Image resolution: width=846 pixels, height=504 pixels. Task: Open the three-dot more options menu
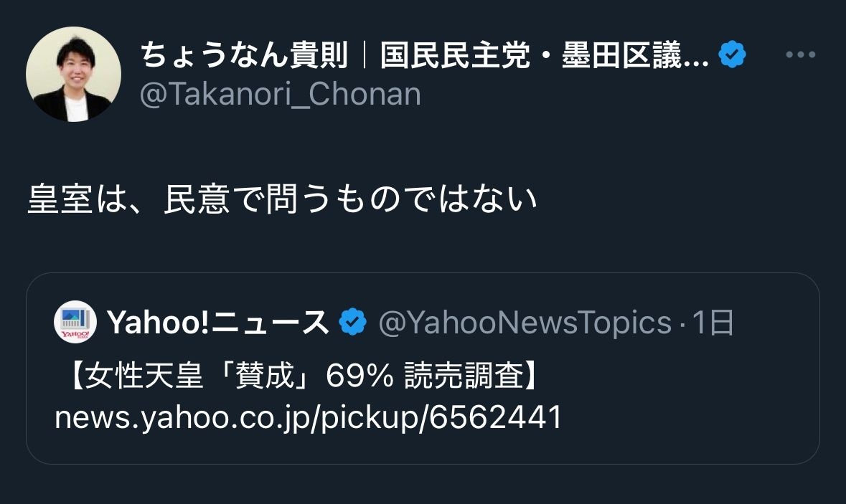801,56
